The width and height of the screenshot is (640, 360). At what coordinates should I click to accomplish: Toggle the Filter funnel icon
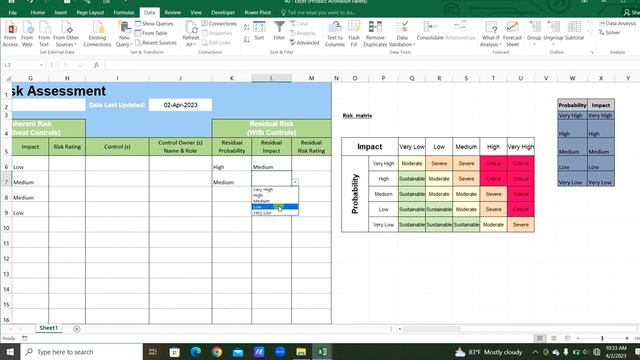(x=279, y=31)
